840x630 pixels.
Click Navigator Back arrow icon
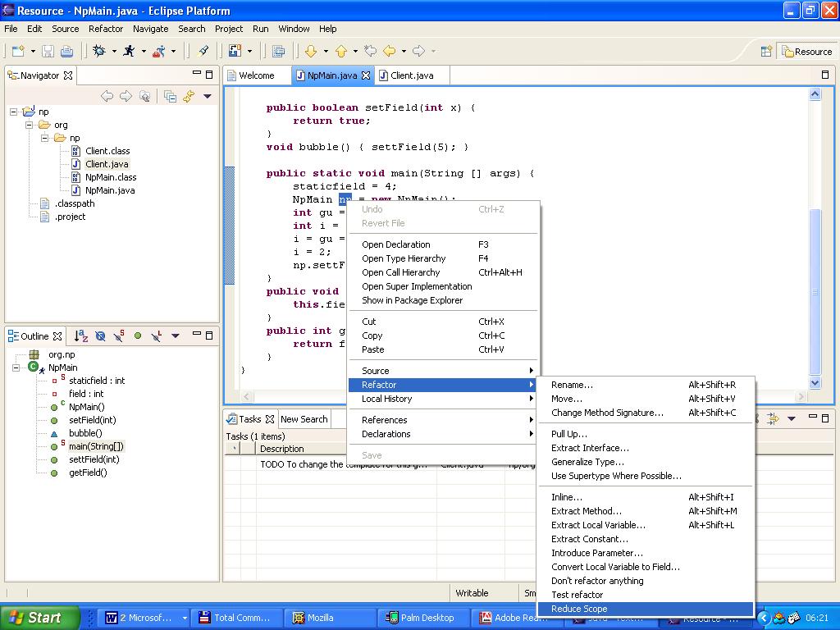107,96
